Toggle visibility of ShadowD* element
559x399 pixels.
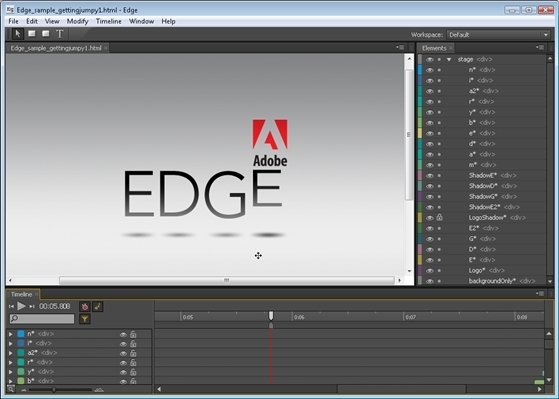point(430,186)
